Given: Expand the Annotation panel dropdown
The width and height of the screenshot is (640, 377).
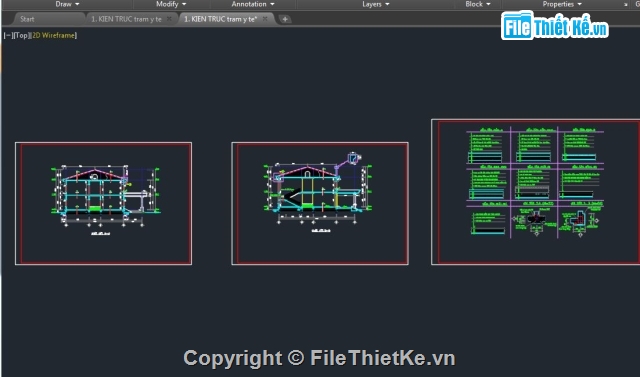Looking at the screenshot, I should (x=253, y=4).
